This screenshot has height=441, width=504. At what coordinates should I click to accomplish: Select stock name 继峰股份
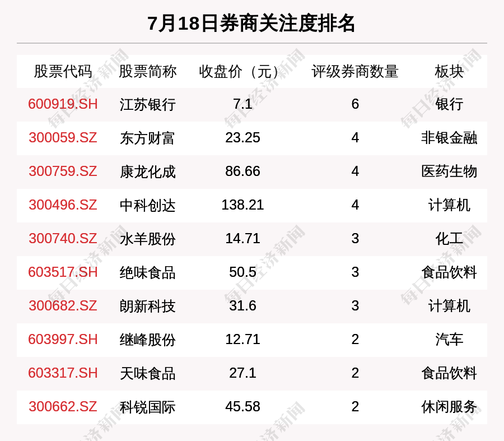147,340
